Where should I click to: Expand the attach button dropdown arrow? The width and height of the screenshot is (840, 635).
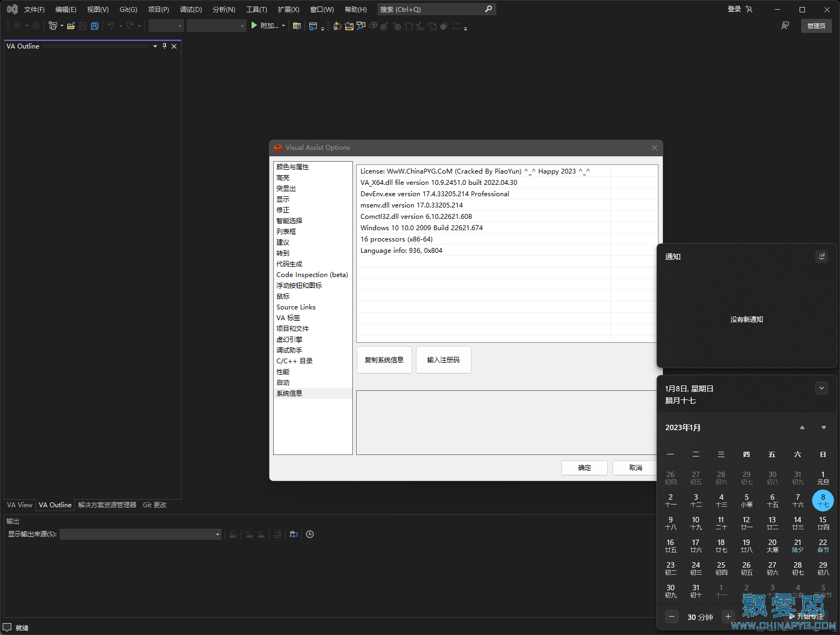coord(283,25)
